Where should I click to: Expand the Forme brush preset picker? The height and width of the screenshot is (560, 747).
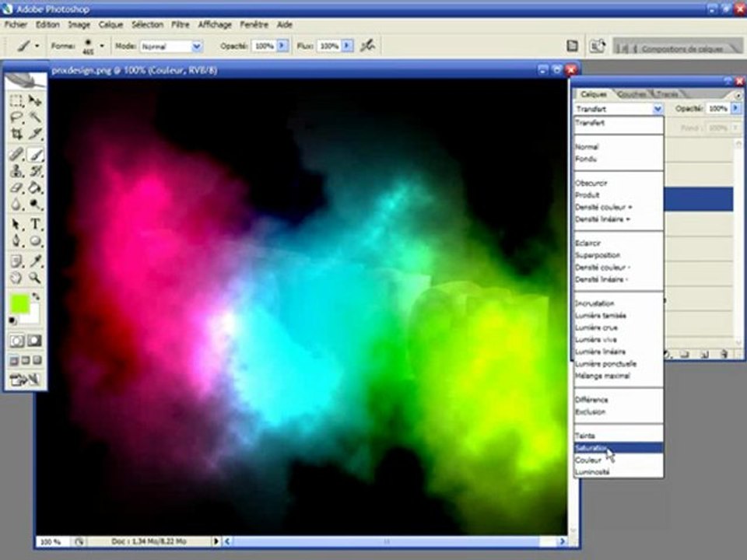(x=101, y=46)
